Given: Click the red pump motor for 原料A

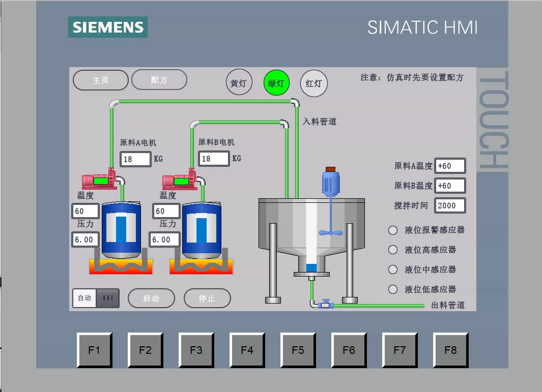Looking at the screenshot, I should (99, 179).
